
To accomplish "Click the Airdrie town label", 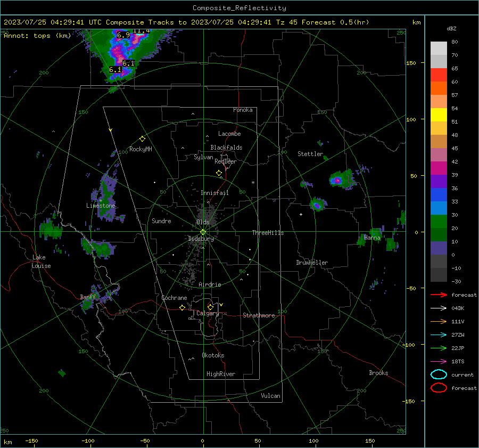I will 210,284.
